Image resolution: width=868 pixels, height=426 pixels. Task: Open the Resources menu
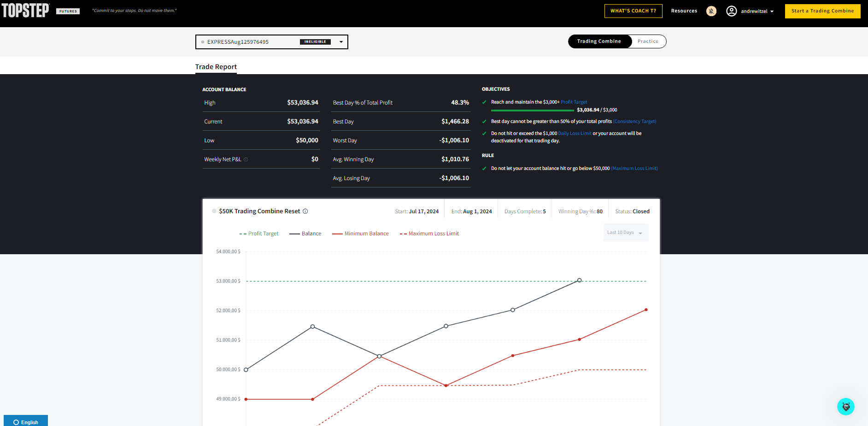pos(684,11)
